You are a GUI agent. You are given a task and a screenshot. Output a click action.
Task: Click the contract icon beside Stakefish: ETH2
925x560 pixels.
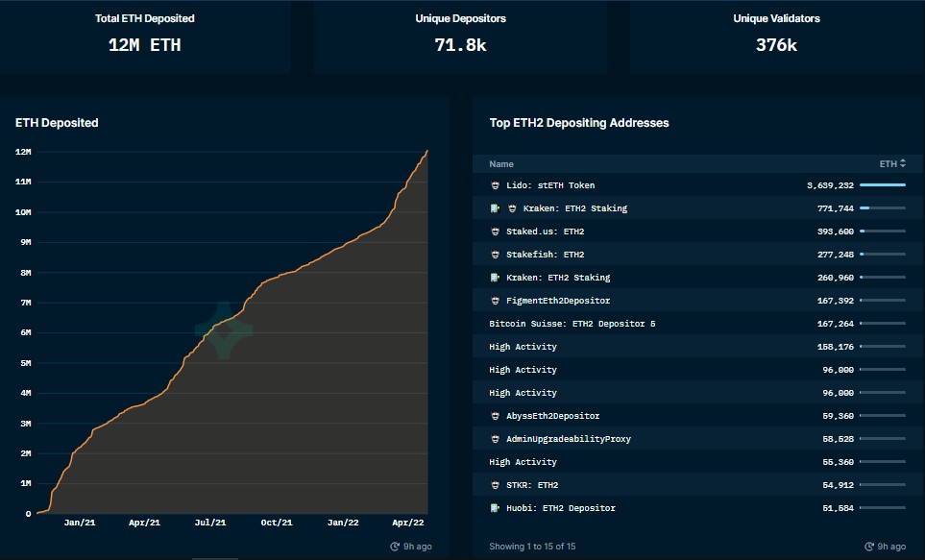point(495,255)
